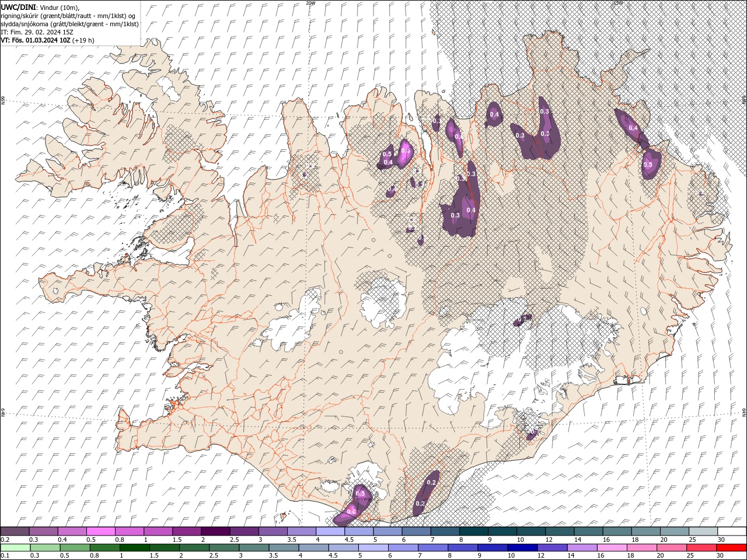The width and height of the screenshot is (747, 560).
Task: Pick the 16 swatch in upper snow scale
Action: (x=616, y=531)
